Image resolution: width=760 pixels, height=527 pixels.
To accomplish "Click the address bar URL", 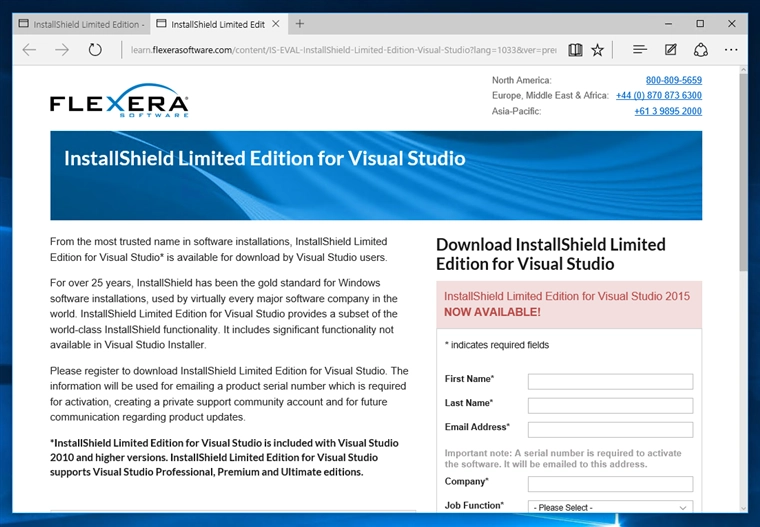I will [343, 50].
